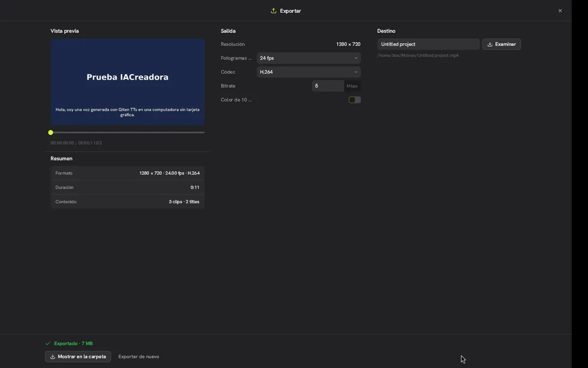Click Mostrar en la carpeta button
Screen dimensions: 588x368
pos(78,357)
